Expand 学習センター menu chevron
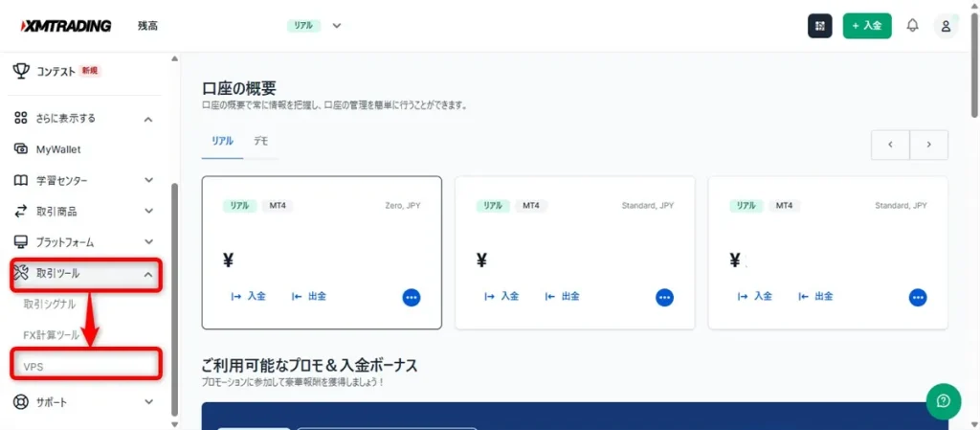 tap(148, 180)
